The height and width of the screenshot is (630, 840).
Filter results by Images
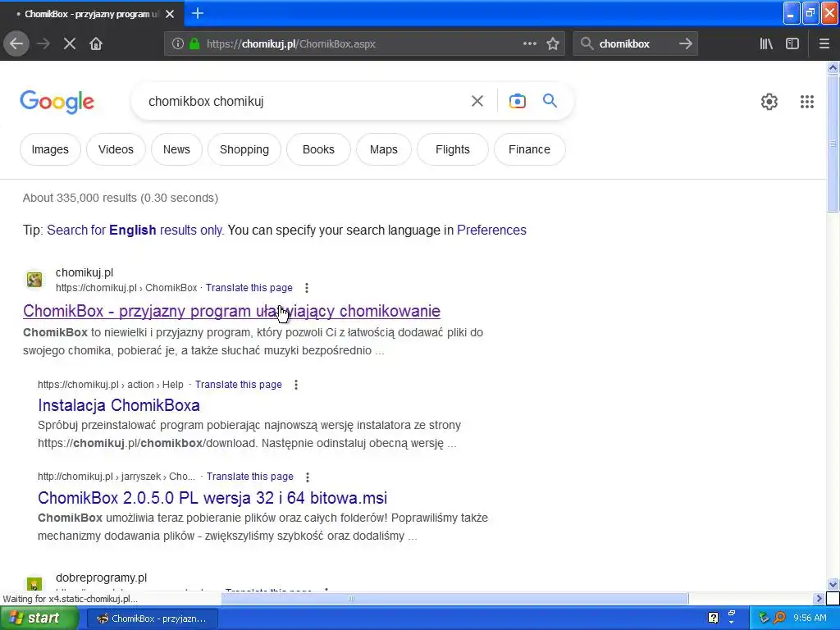(x=50, y=149)
